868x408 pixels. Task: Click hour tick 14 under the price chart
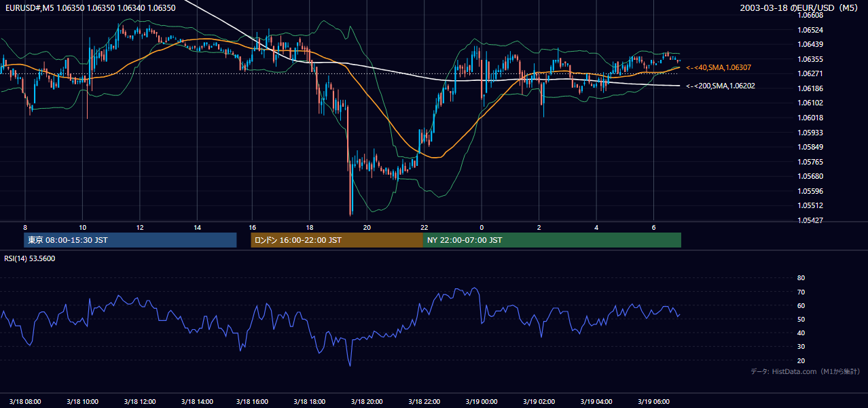click(x=197, y=227)
